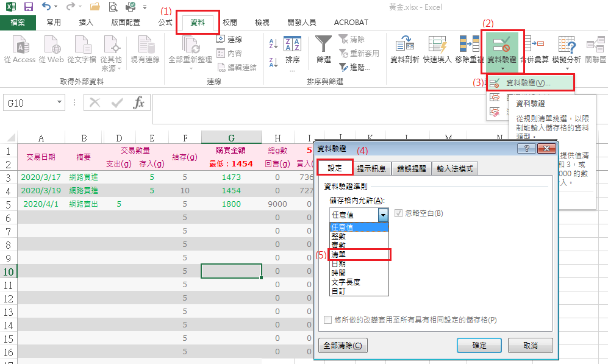Open the ACROBAT ribbon tab
This screenshot has height=364, width=608.
tap(351, 23)
